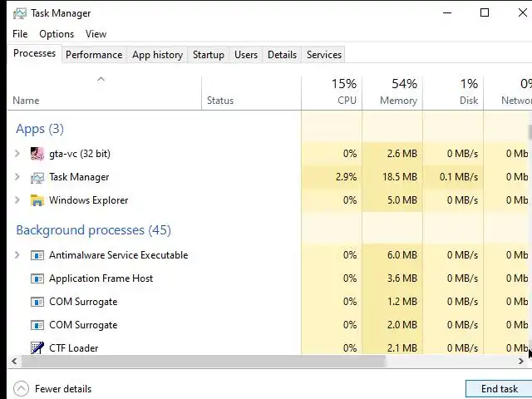Open the Options menu
Viewport: 532px width, 399px height.
pos(57,34)
